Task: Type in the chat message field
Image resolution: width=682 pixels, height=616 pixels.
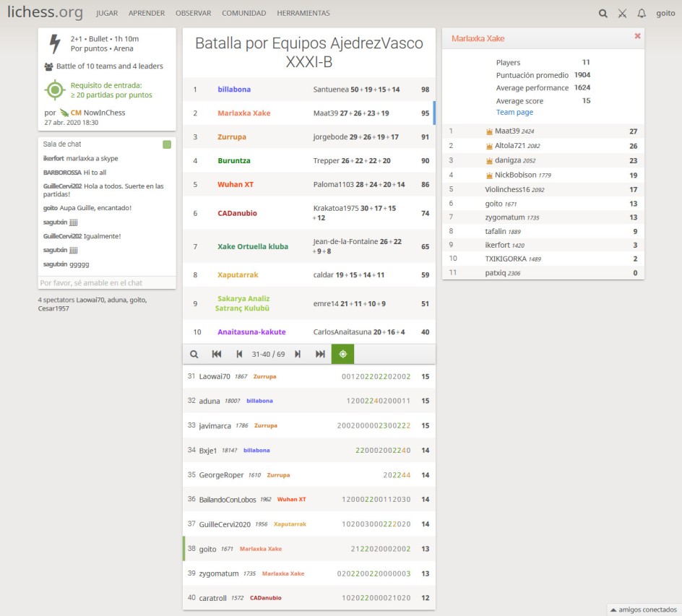Action: tap(106, 283)
